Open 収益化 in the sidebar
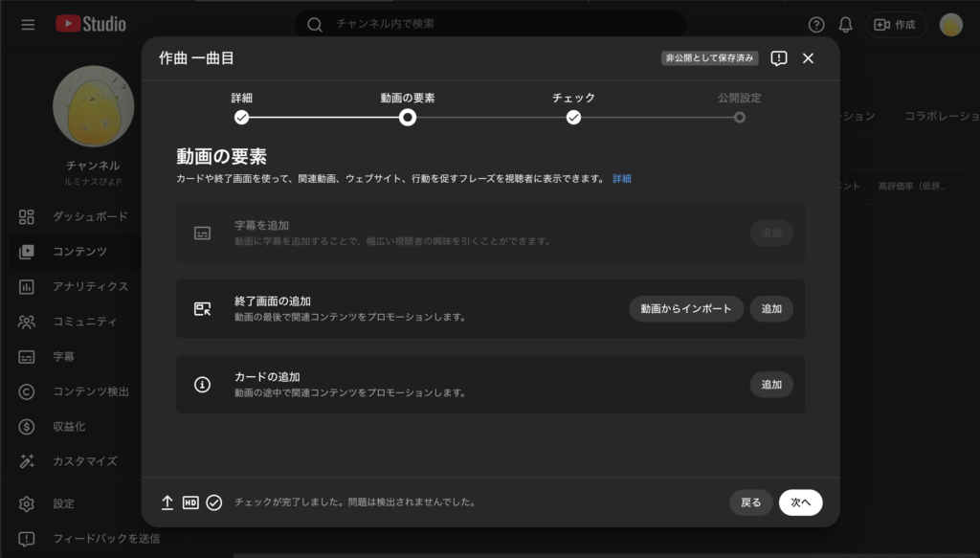The height and width of the screenshot is (558, 980). point(69,426)
